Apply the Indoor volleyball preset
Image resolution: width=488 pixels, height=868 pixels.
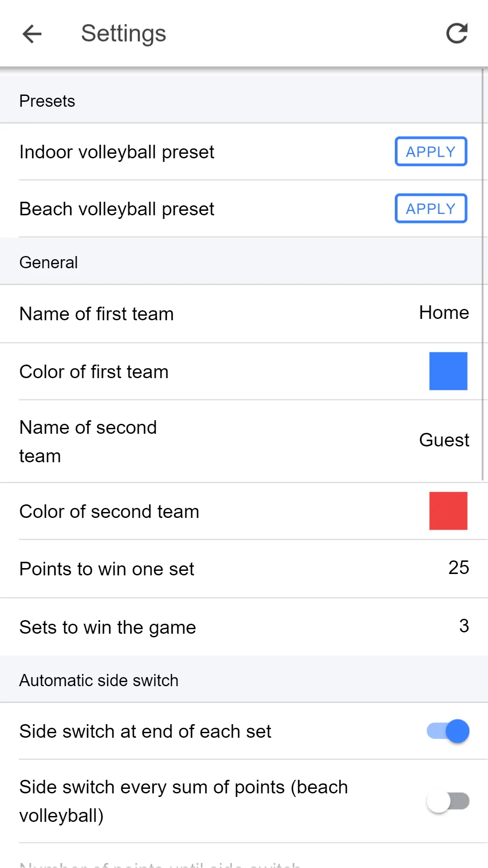431,152
